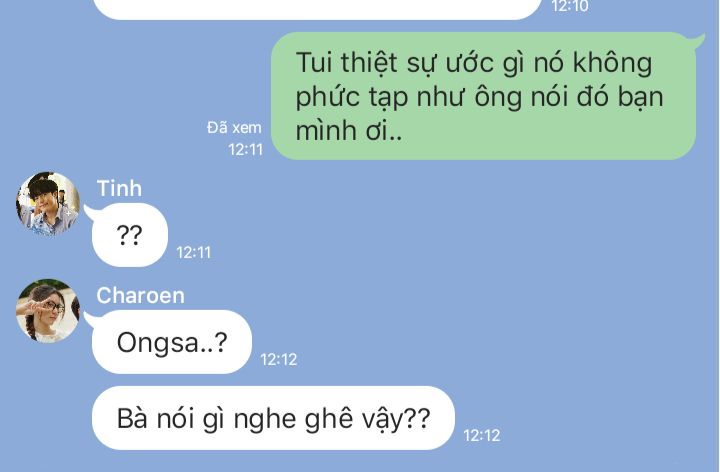Click the 12:11 timestamp beside "??" bubble
Viewport: 720px width, 472px height.
194,253
